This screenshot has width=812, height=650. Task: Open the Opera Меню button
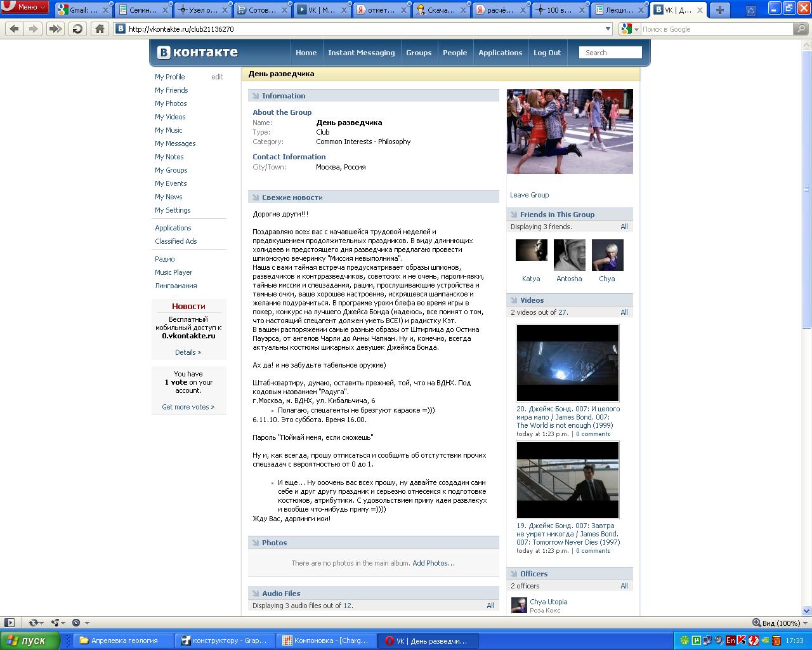(x=25, y=7)
